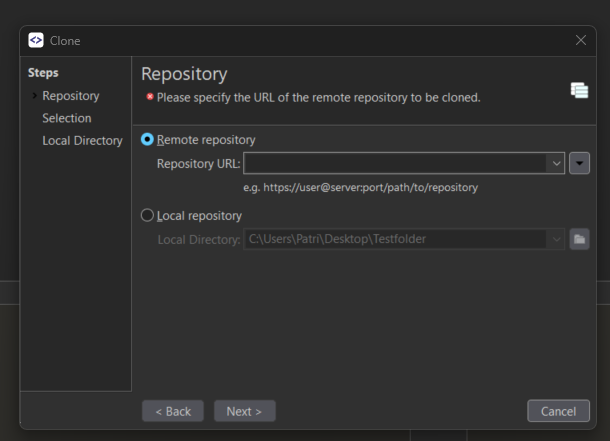Click the SmartGit icon in the title bar
The image size is (610, 441).
tap(36, 41)
